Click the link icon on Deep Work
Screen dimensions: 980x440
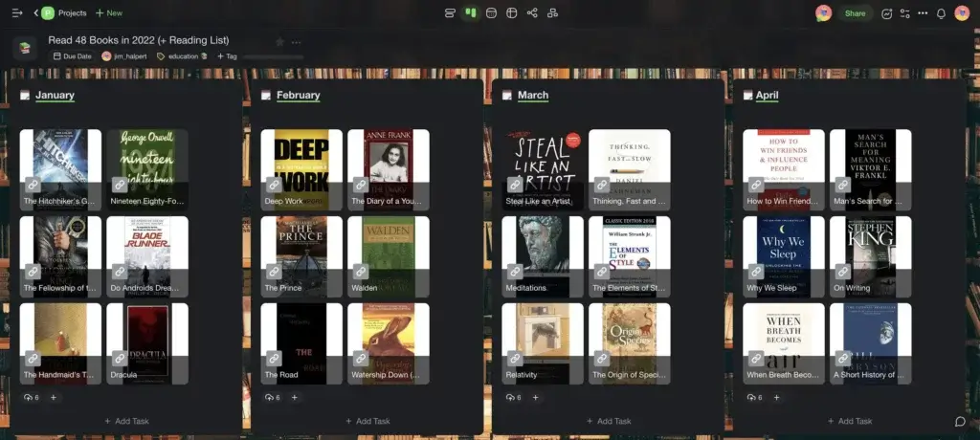(x=274, y=185)
